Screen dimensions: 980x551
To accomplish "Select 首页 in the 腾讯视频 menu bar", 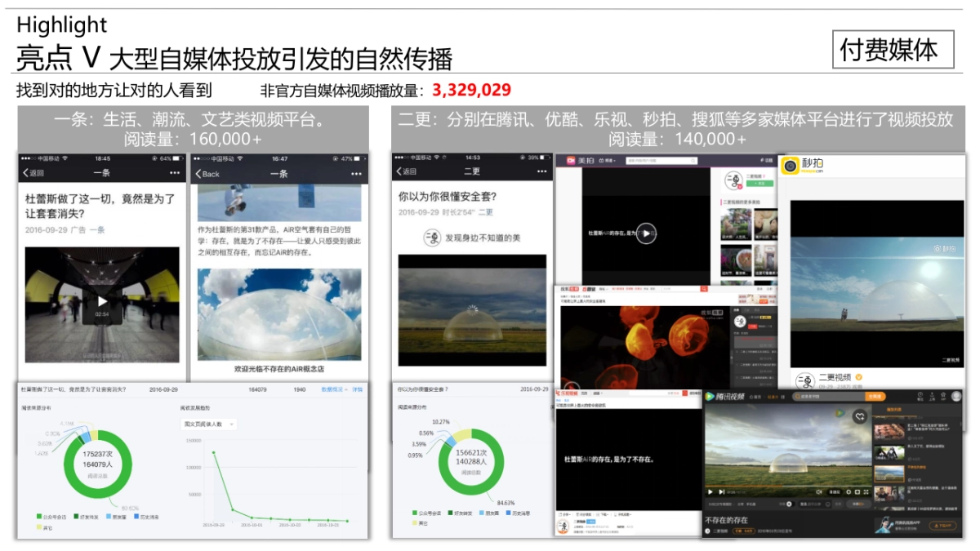I will pyautogui.click(x=755, y=397).
